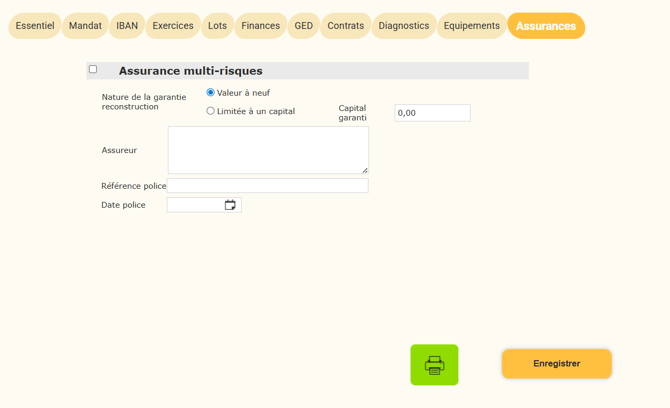Open the Mandat tab
This screenshot has width=670, height=408.
point(85,26)
